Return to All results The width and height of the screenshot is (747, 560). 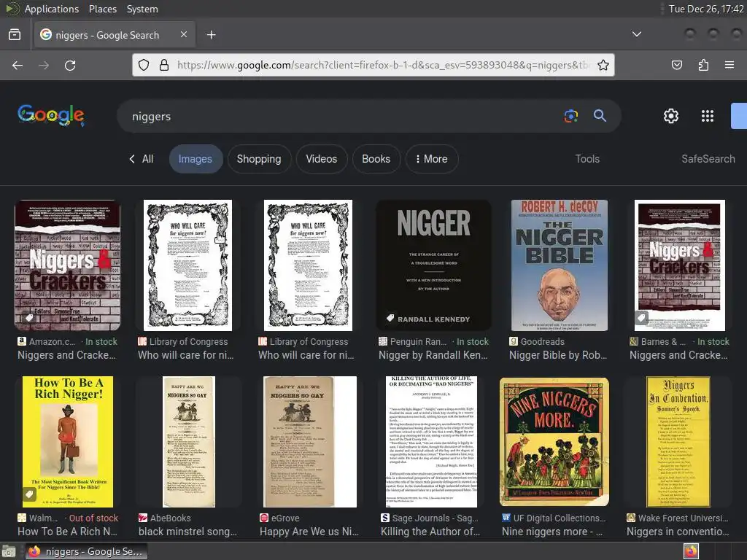pos(141,158)
